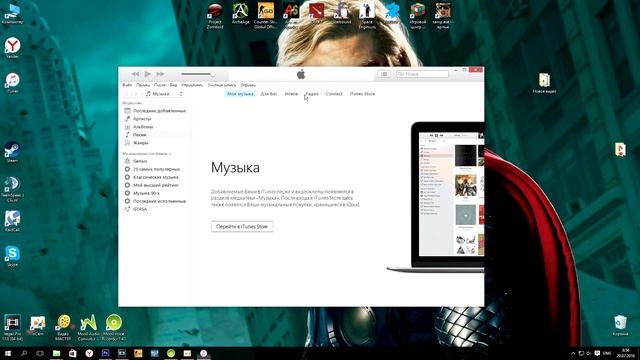Open the Мой высший рейтинг playlist
Screen dimensions: 640x360
[x=155, y=185]
